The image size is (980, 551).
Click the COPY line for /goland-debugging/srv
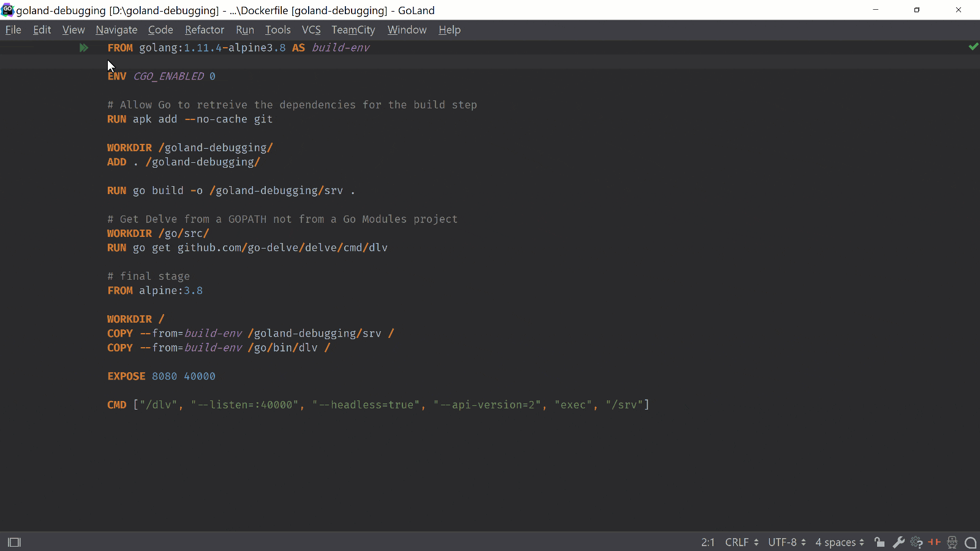[x=251, y=334]
